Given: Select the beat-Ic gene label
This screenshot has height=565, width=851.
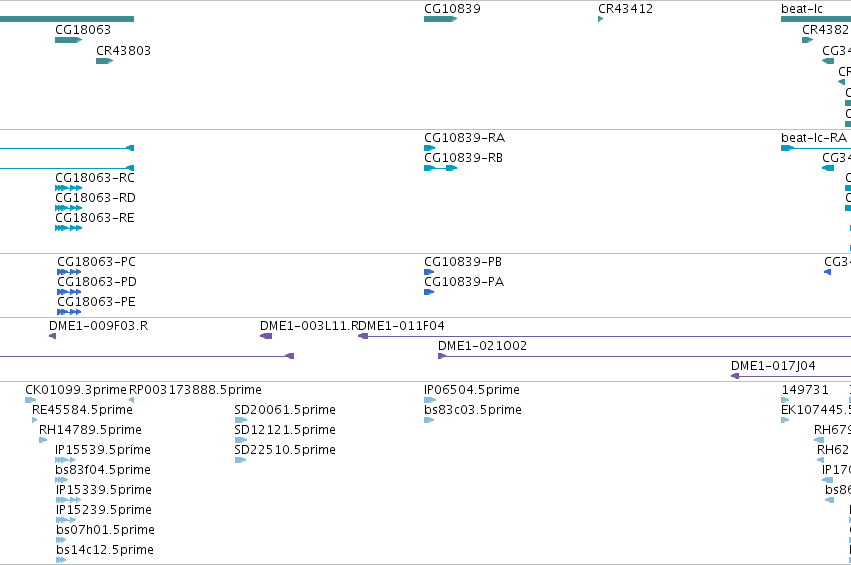Looking at the screenshot, I should [802, 9].
